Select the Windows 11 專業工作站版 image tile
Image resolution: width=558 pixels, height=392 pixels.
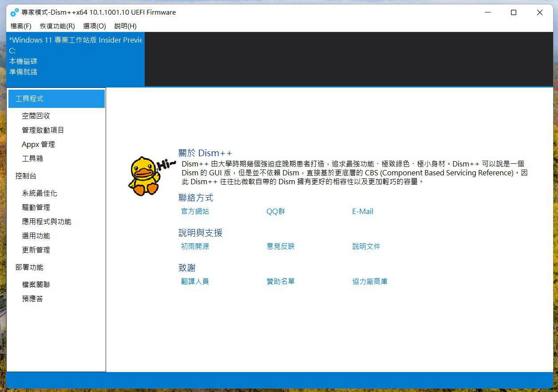75,59
